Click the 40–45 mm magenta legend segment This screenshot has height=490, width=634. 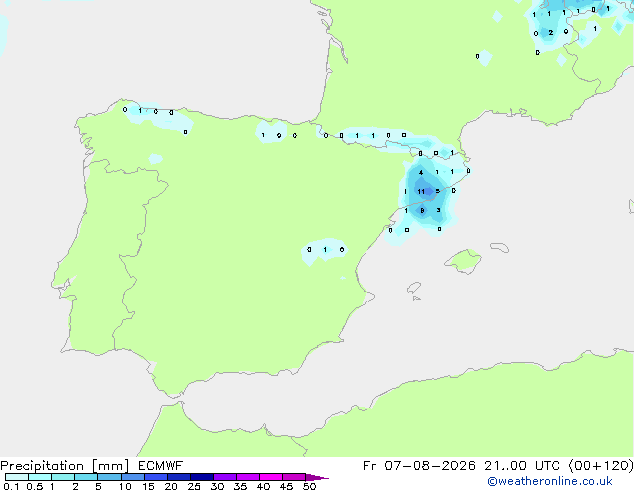point(271,477)
